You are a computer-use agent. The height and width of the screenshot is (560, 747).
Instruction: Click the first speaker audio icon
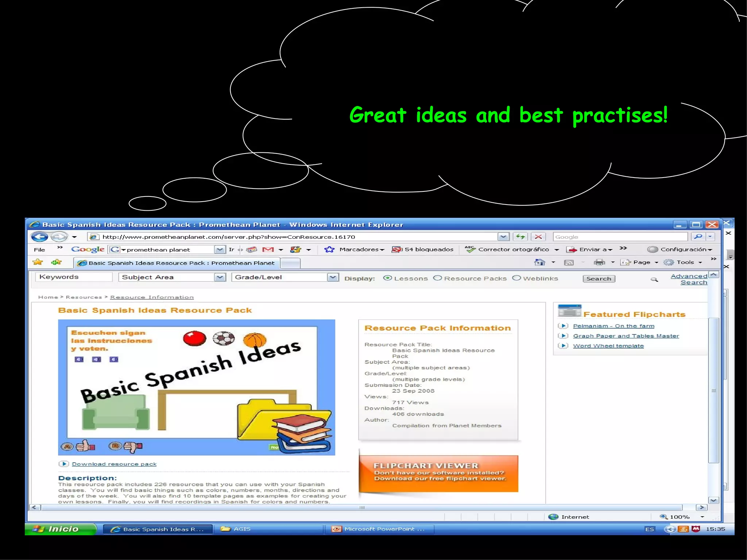point(79,359)
